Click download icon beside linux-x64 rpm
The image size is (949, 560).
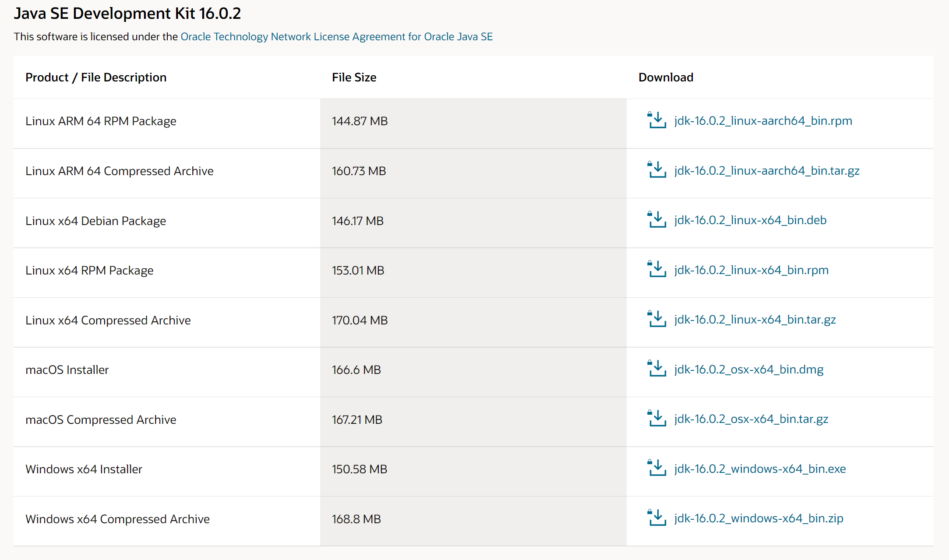click(x=656, y=269)
